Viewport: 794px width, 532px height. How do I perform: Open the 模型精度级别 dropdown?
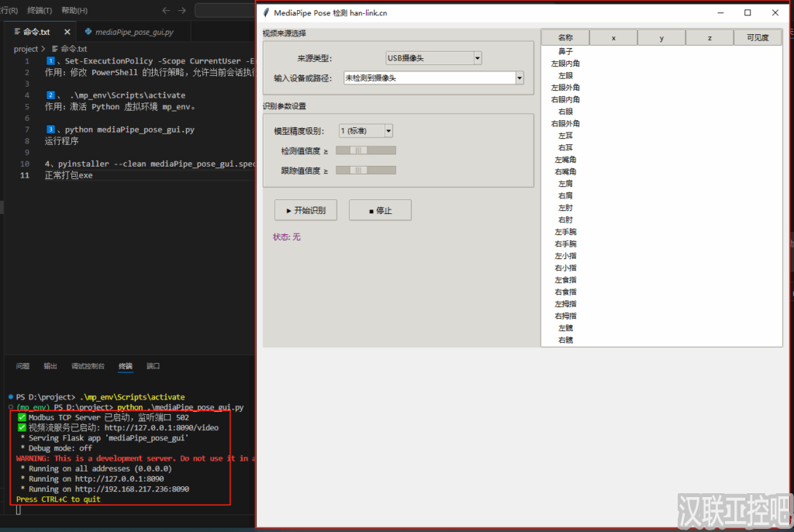pyautogui.click(x=388, y=131)
